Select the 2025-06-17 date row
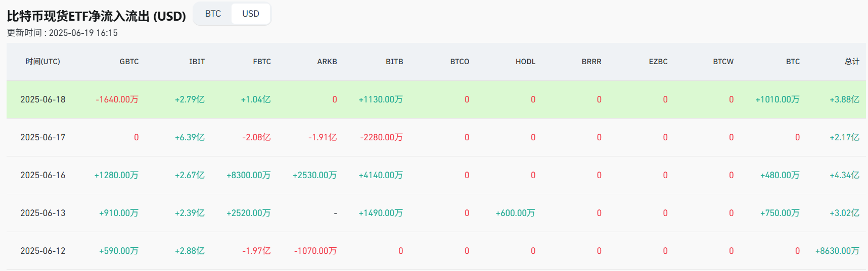The width and height of the screenshot is (868, 271). pos(43,137)
